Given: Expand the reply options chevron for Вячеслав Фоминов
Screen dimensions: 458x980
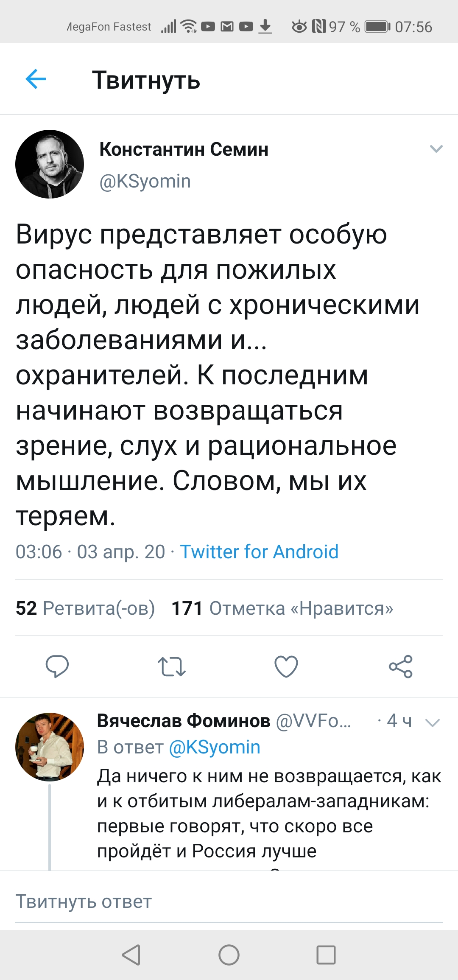Looking at the screenshot, I should coord(433,722).
